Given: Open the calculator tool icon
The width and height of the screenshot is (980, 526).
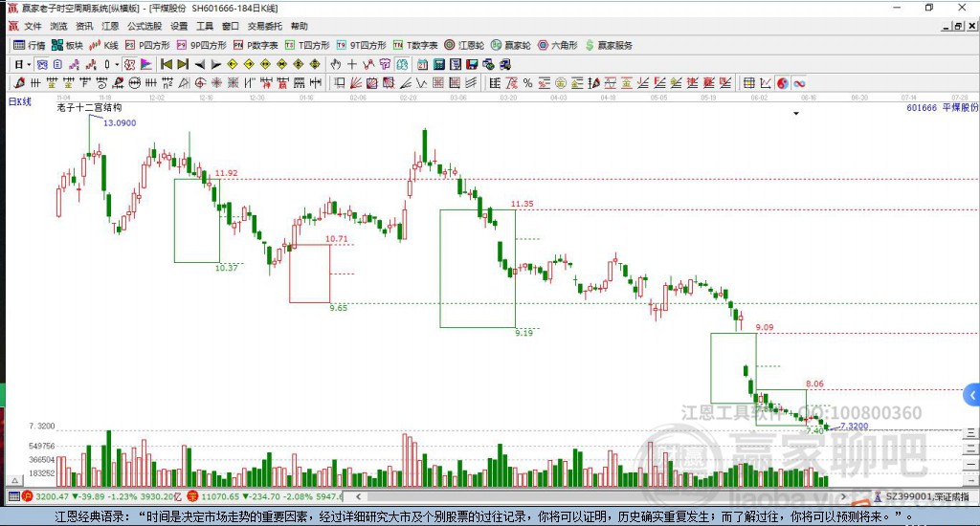Looking at the screenshot, I should (x=438, y=64).
